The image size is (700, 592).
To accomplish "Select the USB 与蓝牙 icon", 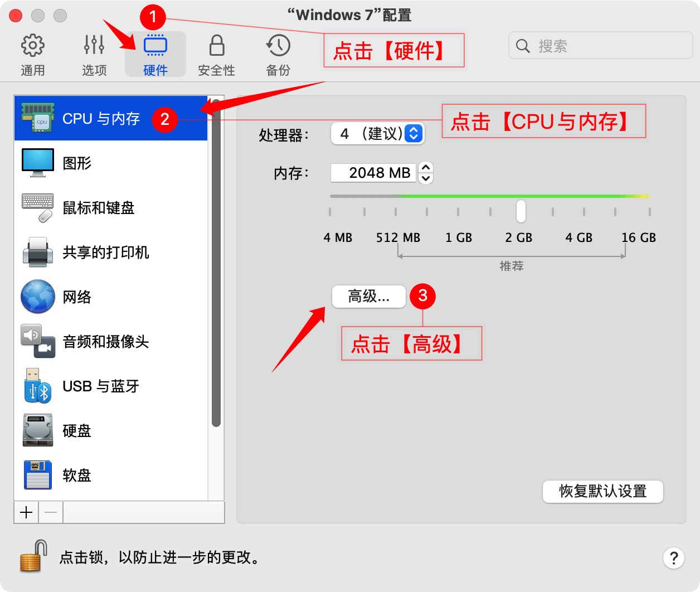I will click(38, 386).
